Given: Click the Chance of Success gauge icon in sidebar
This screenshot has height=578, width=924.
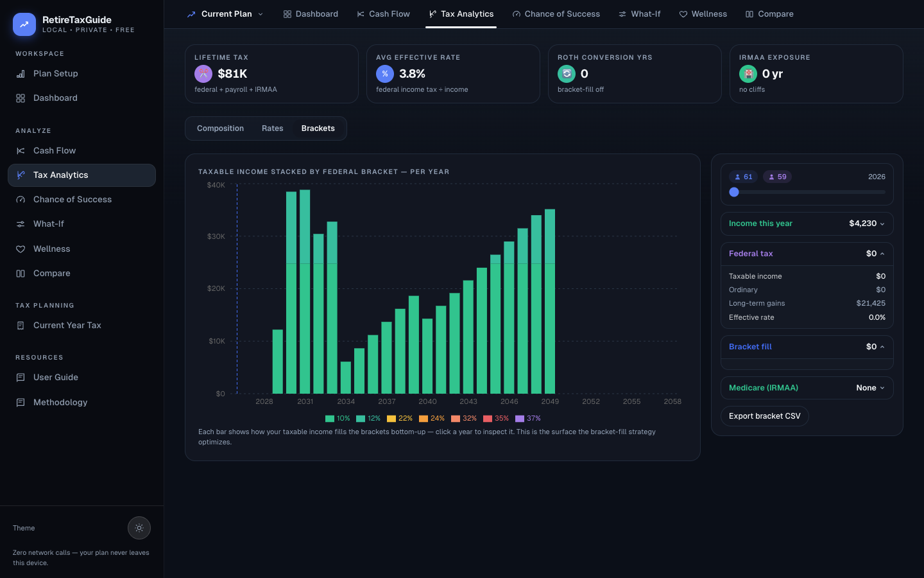Looking at the screenshot, I should [21, 200].
